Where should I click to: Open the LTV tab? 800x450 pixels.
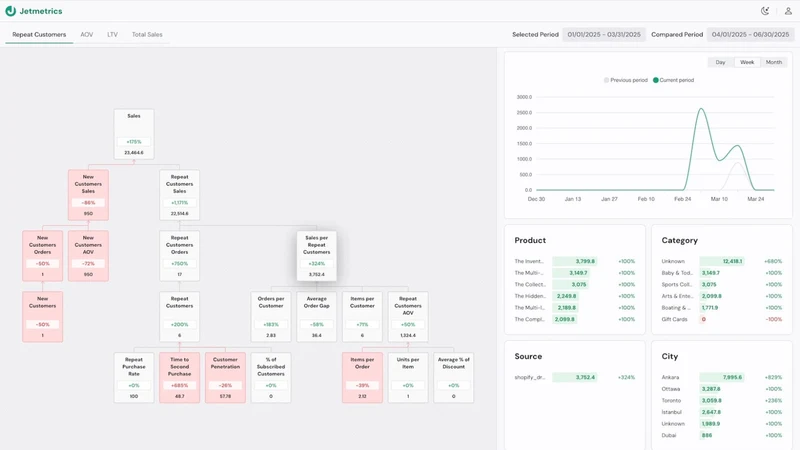112,35
